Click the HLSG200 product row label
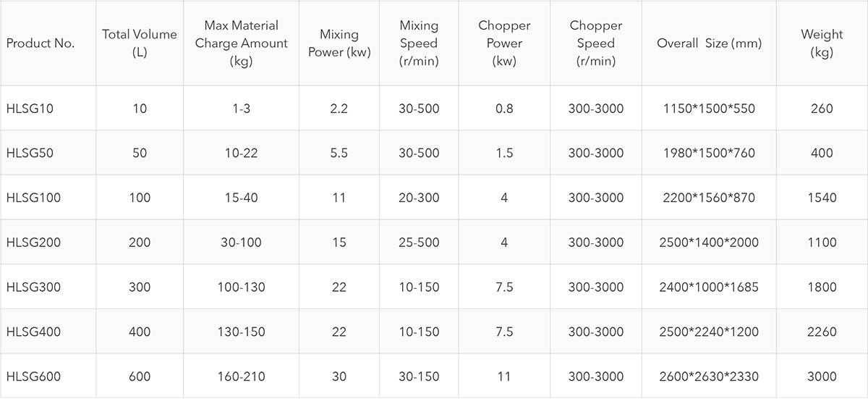This screenshot has width=868, height=399. (33, 243)
